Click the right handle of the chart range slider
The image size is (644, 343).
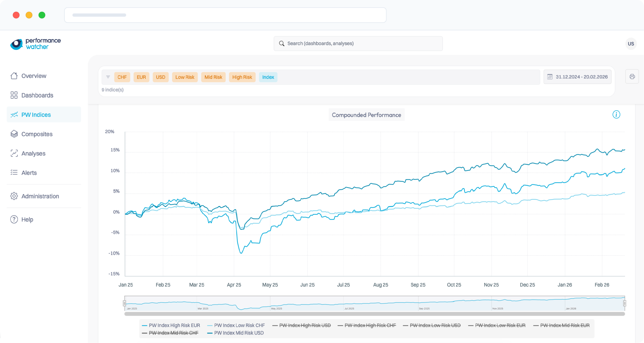pyautogui.click(x=625, y=303)
